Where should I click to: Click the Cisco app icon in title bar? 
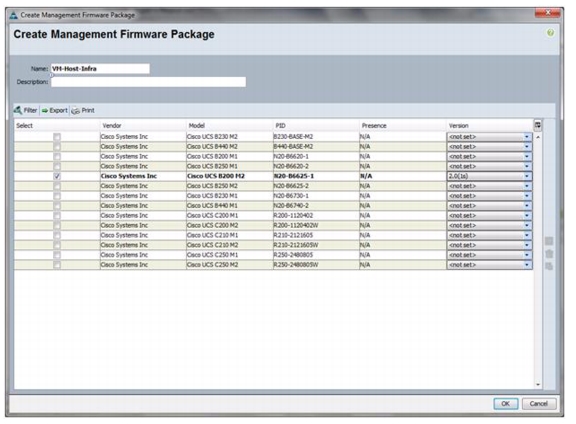point(14,15)
